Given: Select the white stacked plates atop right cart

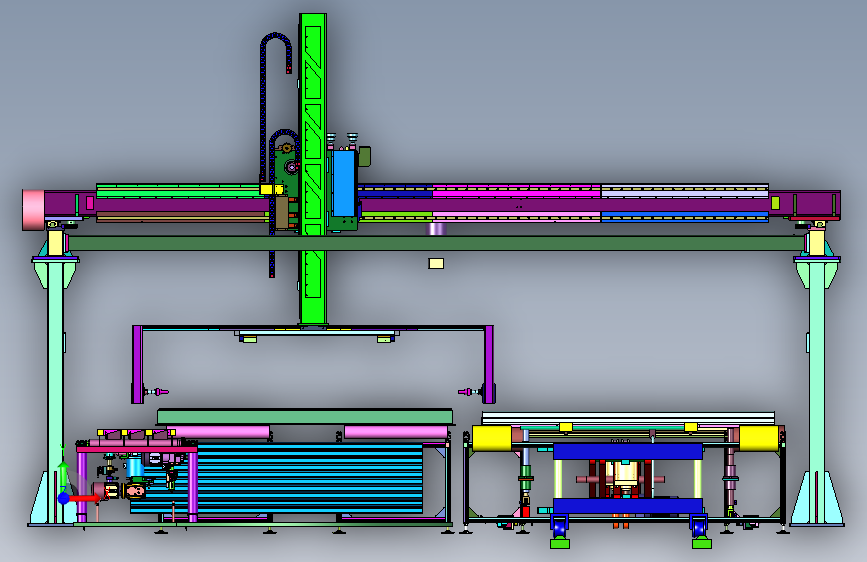Looking at the screenshot, I should (x=628, y=418).
